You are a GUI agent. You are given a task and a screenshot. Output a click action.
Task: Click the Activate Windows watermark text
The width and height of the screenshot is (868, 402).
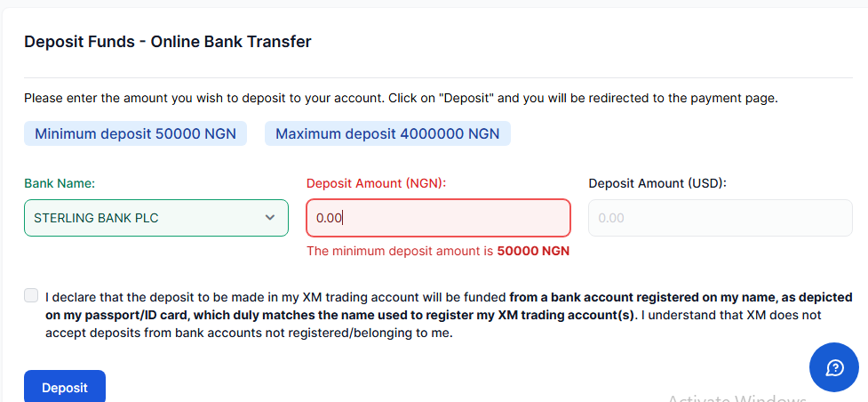(736, 398)
